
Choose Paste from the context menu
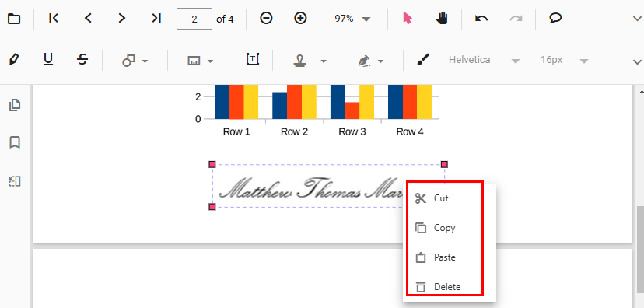pos(445,257)
